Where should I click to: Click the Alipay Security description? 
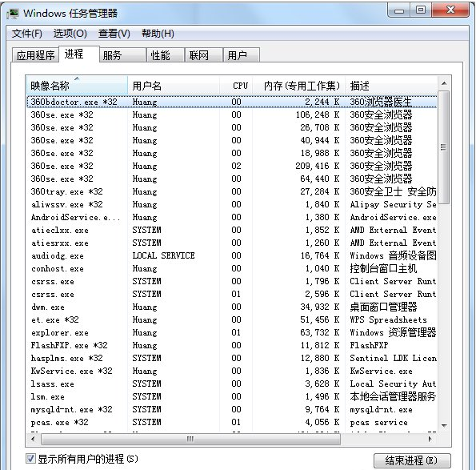coord(393,204)
